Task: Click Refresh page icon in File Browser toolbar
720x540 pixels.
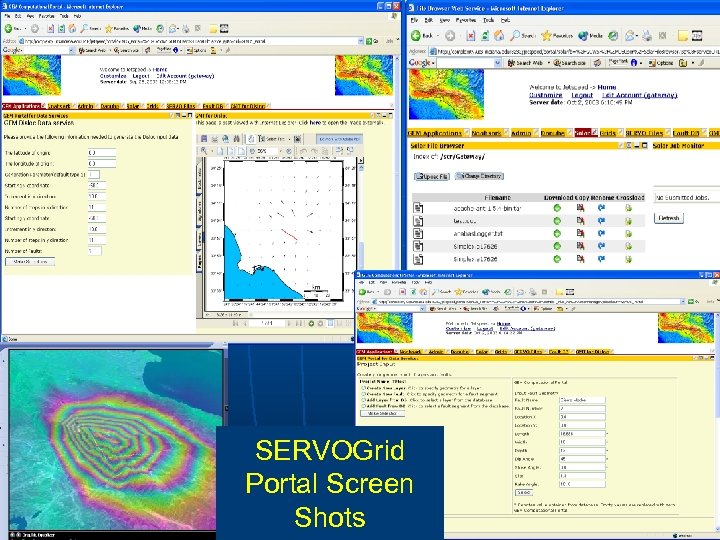Action: pyautogui.click(x=485, y=35)
